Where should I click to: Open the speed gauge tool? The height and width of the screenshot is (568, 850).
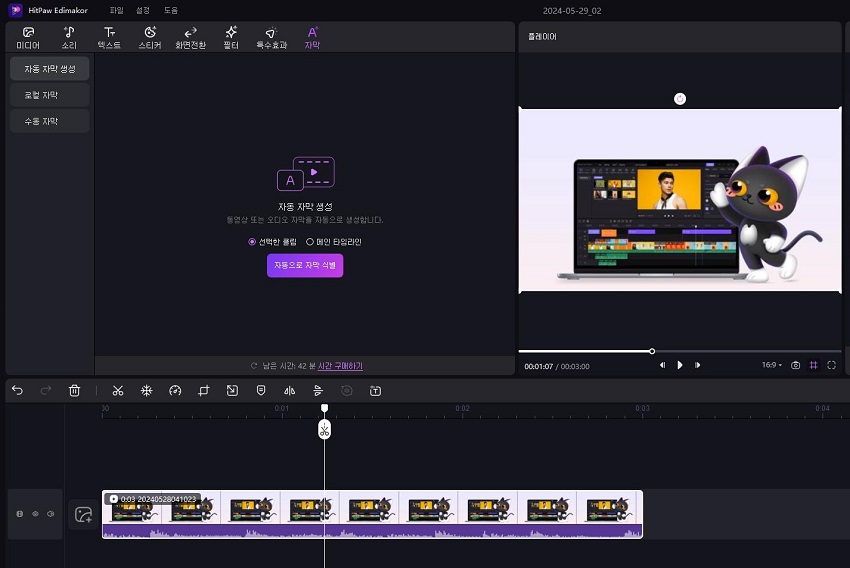175,390
